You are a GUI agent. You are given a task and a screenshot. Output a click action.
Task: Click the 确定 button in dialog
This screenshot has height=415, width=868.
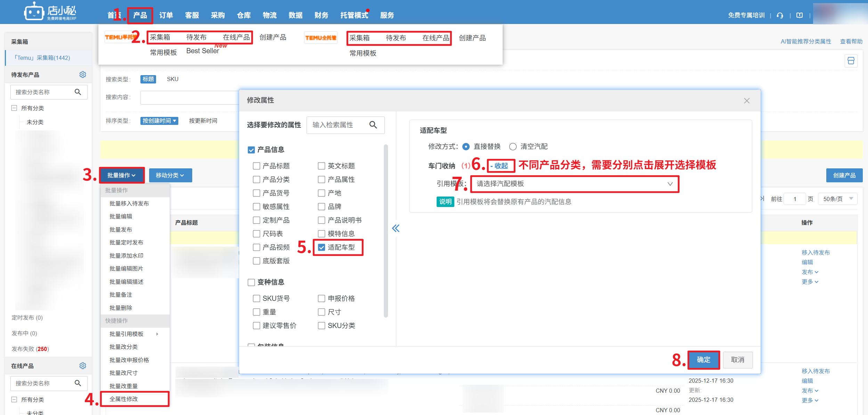click(703, 360)
